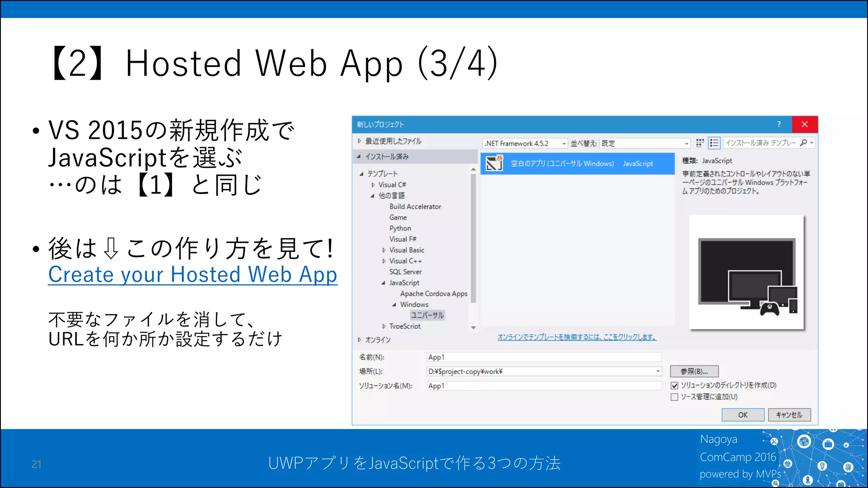Open search options dropdown arrow
This screenshot has width=868, height=488.
point(812,143)
